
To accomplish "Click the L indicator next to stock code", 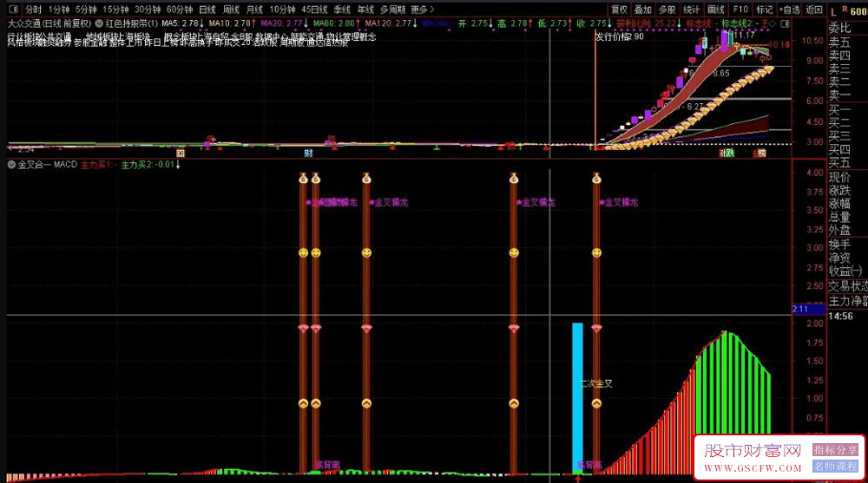I will click(833, 11).
